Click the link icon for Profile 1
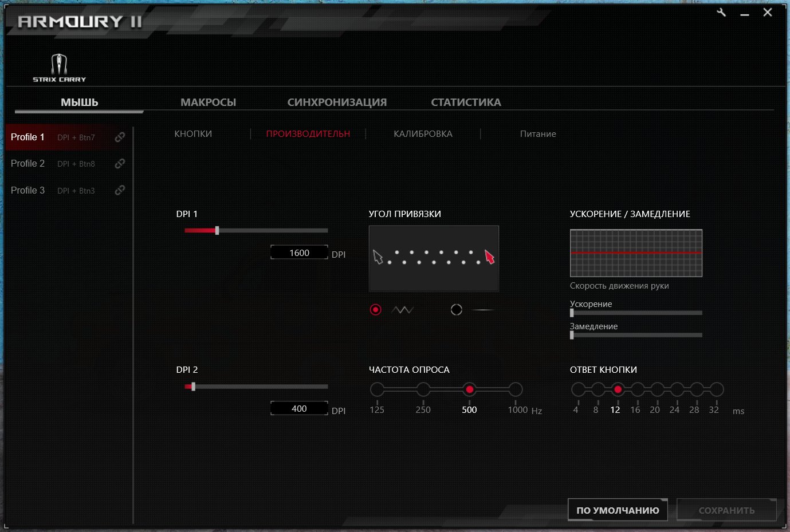The width and height of the screenshot is (790, 532). pyautogui.click(x=120, y=137)
